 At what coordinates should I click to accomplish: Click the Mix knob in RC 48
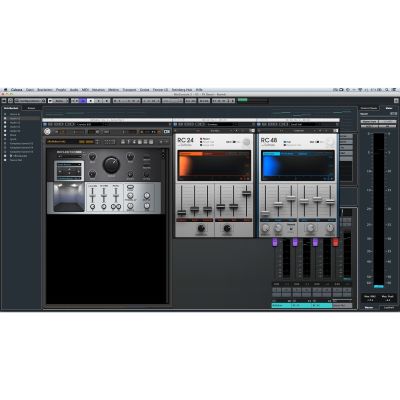[330, 142]
